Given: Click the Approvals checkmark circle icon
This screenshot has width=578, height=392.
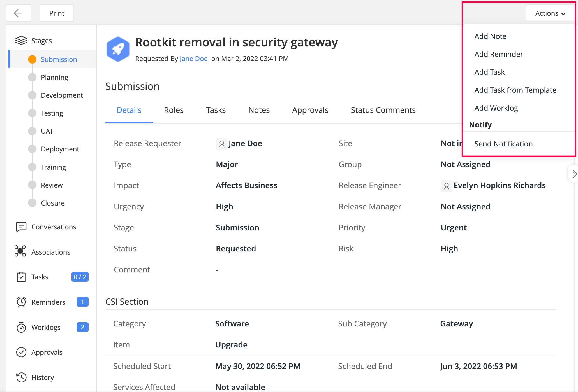Looking at the screenshot, I should point(21,352).
